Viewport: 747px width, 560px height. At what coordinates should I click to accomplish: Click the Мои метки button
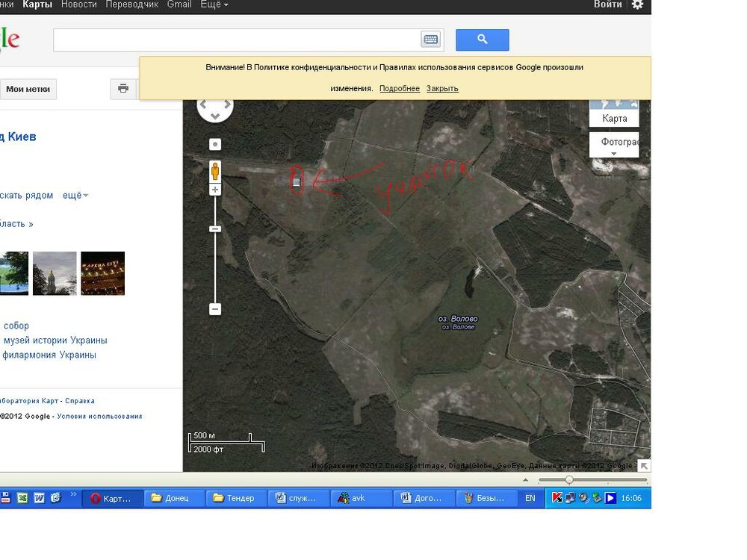28,89
